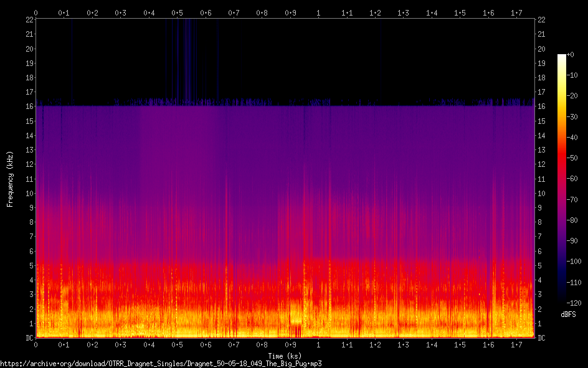Click the "Time (ks)" axis label
Screen dimensions: 588x368
284,355
